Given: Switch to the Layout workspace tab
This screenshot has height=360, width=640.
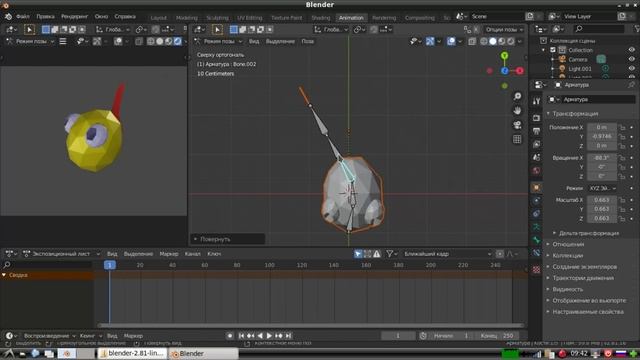Looking at the screenshot, I should [158, 18].
